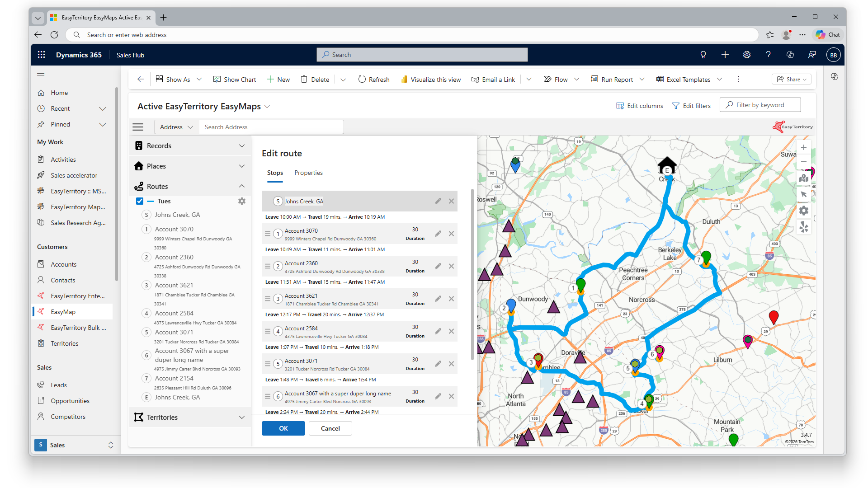Viewport: 868px width, 488px height.
Task: Click the Cancel button
Action: [330, 428]
